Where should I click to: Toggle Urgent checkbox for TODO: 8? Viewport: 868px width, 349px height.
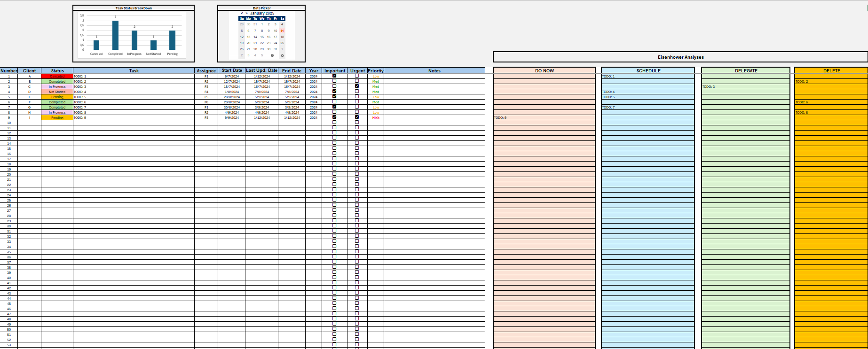click(x=357, y=112)
